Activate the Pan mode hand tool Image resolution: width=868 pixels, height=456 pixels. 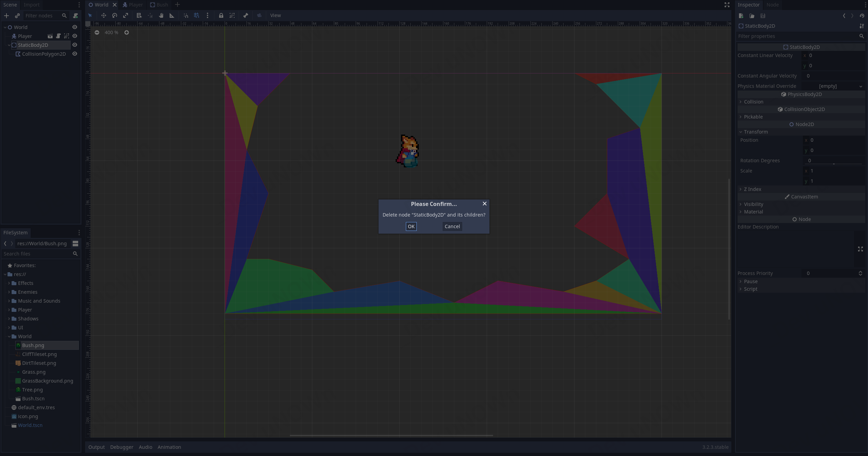(161, 15)
